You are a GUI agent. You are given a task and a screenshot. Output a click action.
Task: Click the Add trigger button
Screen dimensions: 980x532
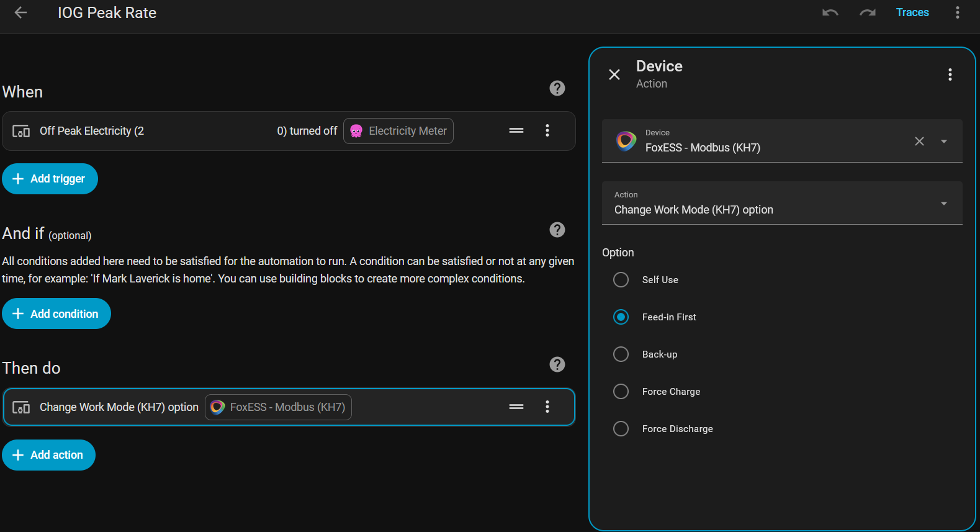tap(50, 179)
